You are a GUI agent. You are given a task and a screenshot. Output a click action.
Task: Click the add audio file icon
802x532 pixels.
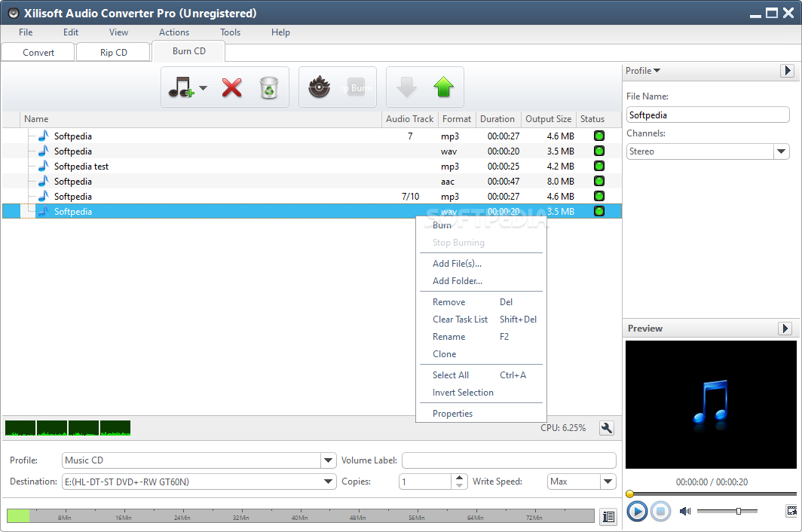(x=181, y=87)
